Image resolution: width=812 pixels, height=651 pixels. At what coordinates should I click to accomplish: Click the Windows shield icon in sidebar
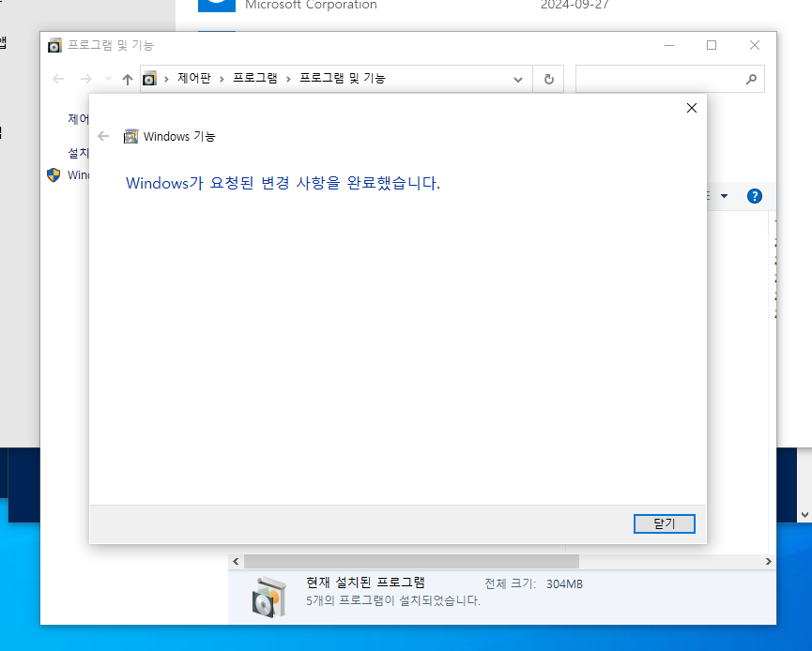point(54,174)
